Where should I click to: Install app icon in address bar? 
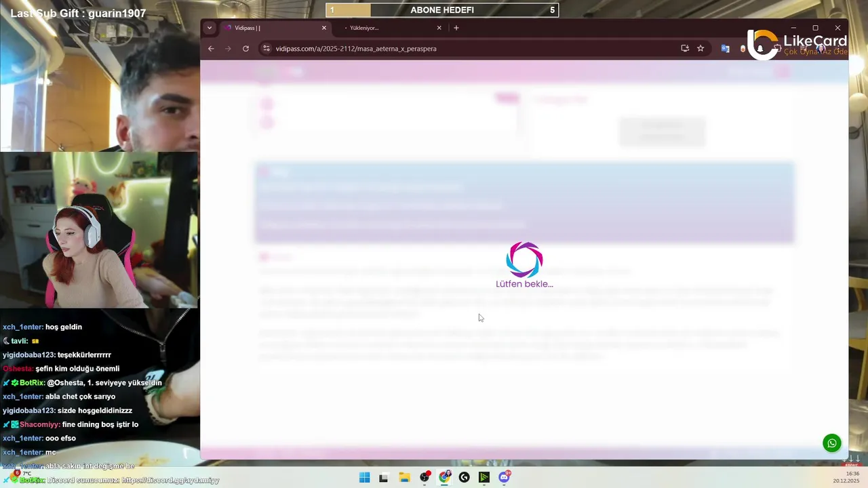685,49
